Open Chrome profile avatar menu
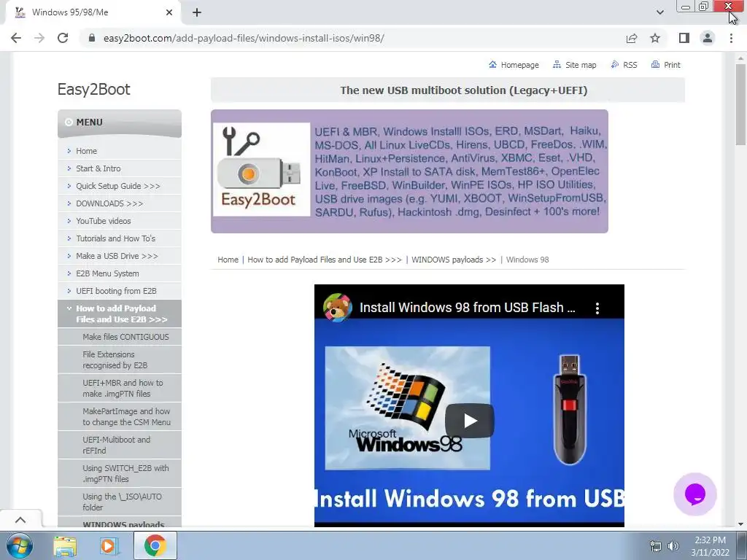Screen dimensions: 747x560 [708, 38]
